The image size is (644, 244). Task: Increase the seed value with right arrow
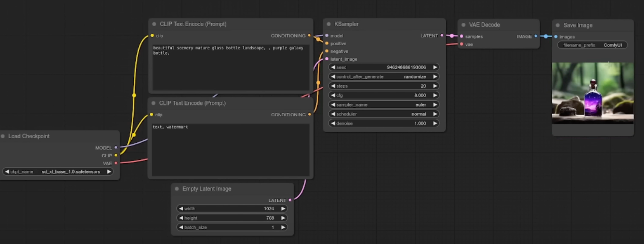pos(435,67)
